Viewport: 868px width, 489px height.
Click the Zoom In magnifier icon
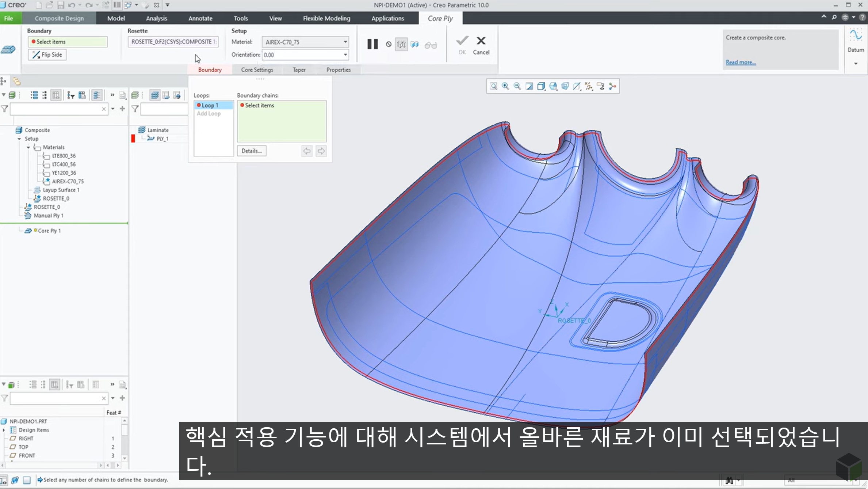pos(505,86)
